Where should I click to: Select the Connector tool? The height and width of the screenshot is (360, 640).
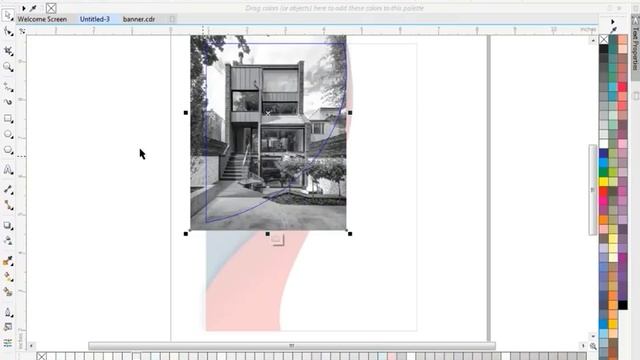click(x=8, y=205)
